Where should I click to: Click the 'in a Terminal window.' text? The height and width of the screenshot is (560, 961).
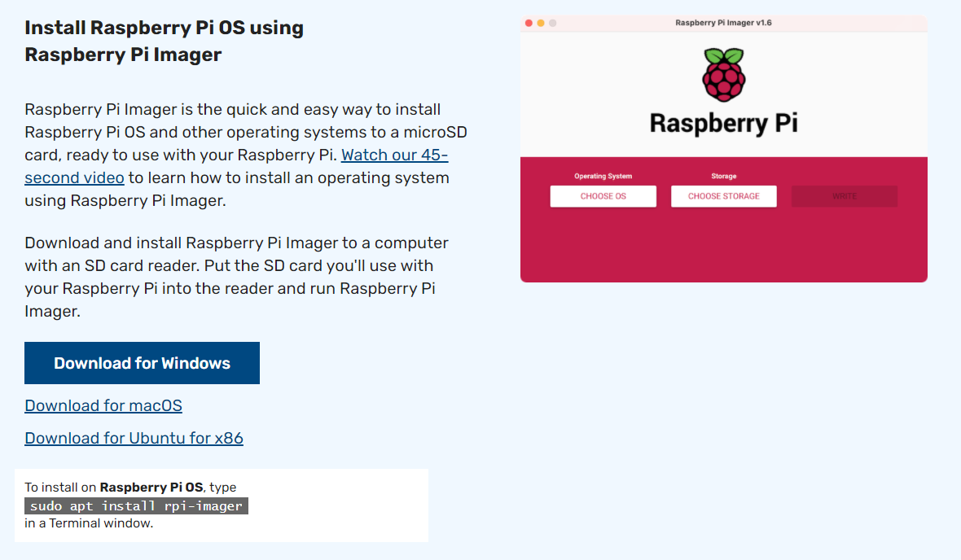(89, 523)
